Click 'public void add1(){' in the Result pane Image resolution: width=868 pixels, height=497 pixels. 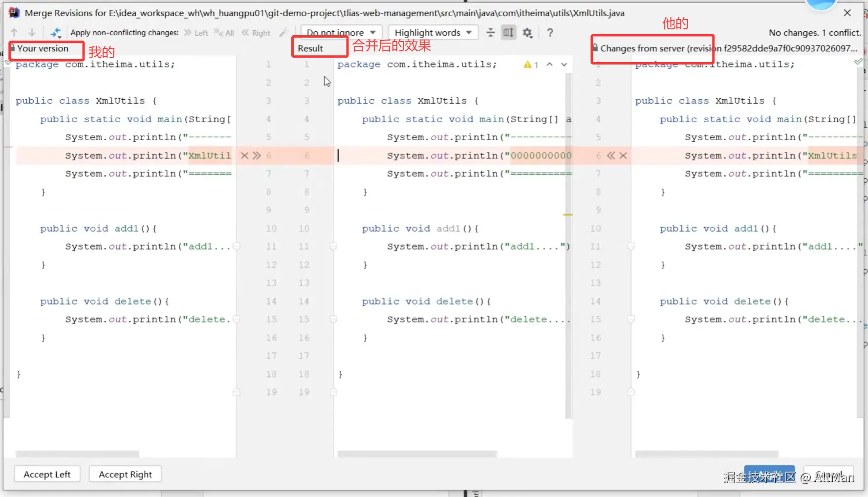(x=420, y=228)
